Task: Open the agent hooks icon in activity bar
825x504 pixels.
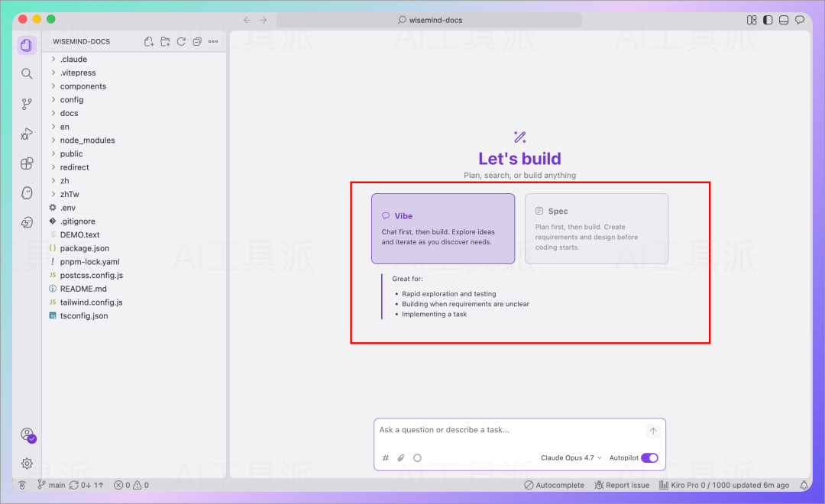Action: tap(27, 222)
